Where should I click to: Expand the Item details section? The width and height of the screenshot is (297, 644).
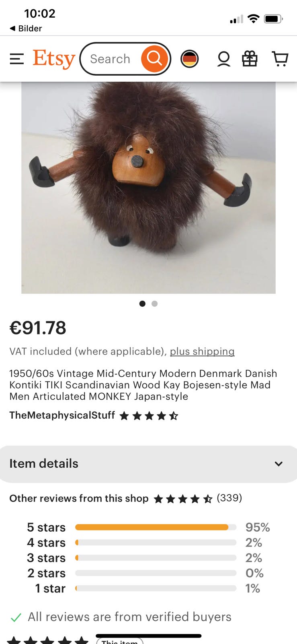click(148, 464)
